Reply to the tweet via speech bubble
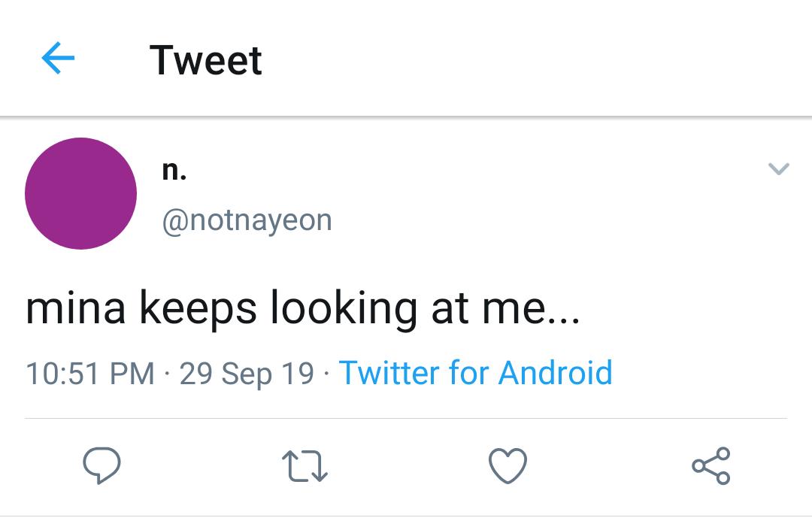 click(x=101, y=465)
